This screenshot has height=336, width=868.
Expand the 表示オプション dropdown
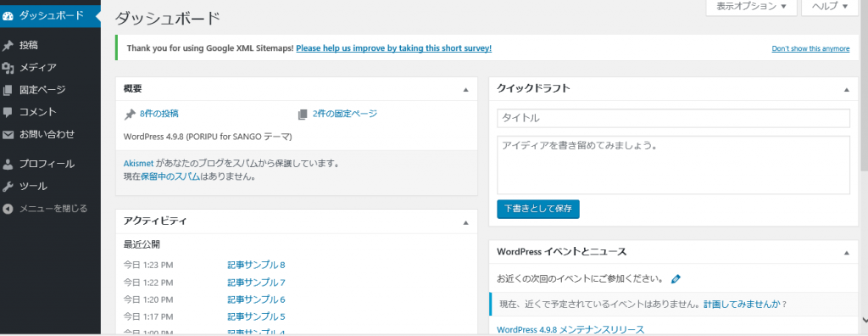tap(751, 7)
